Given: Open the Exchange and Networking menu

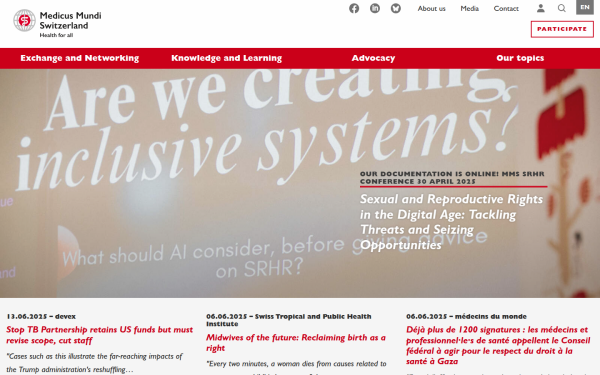Looking at the screenshot, I should [x=80, y=58].
